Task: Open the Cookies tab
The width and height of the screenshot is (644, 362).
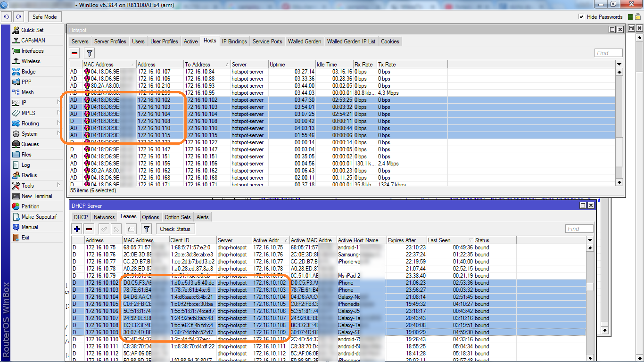Action: pos(390,41)
